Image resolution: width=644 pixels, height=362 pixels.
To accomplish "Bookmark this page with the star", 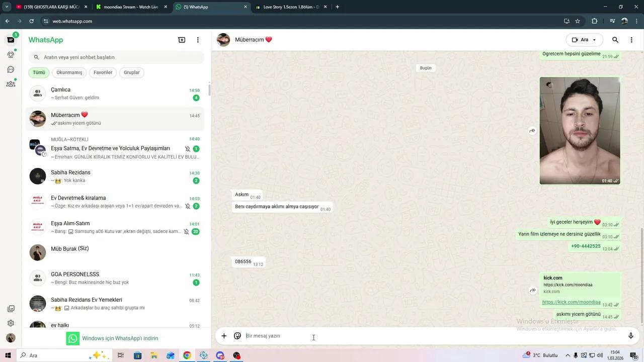I will pos(578,21).
